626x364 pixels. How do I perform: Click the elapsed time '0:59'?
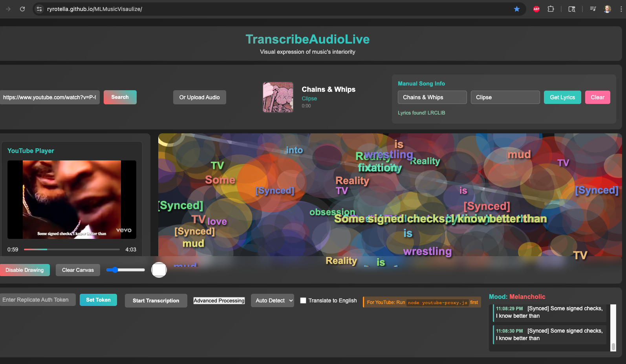tap(13, 249)
